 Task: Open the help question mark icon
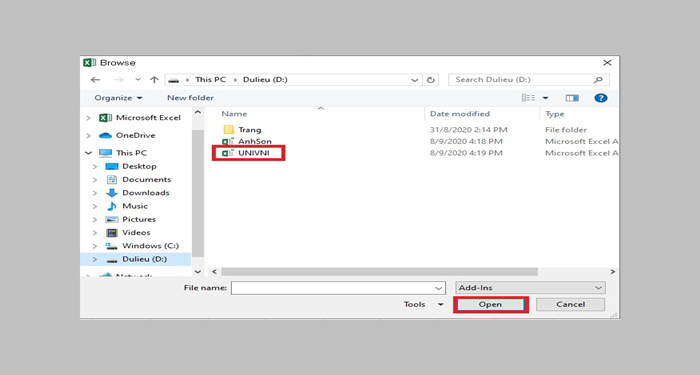(x=600, y=98)
